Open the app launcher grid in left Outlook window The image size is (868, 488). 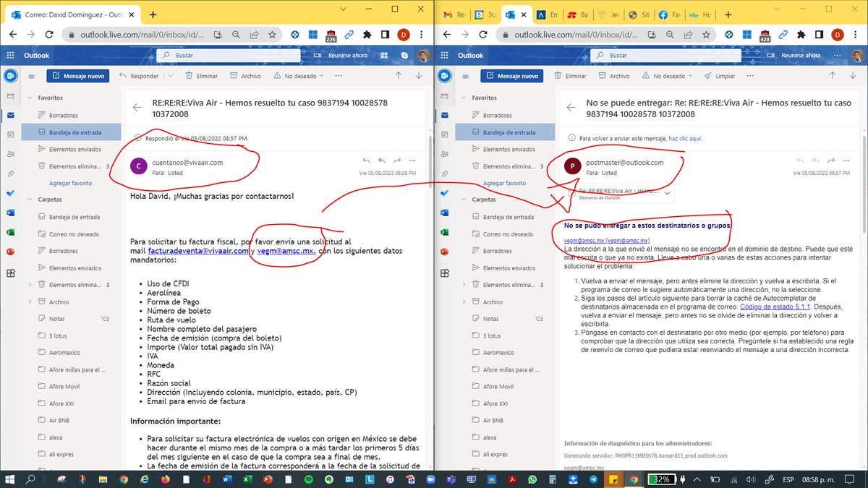(10, 56)
